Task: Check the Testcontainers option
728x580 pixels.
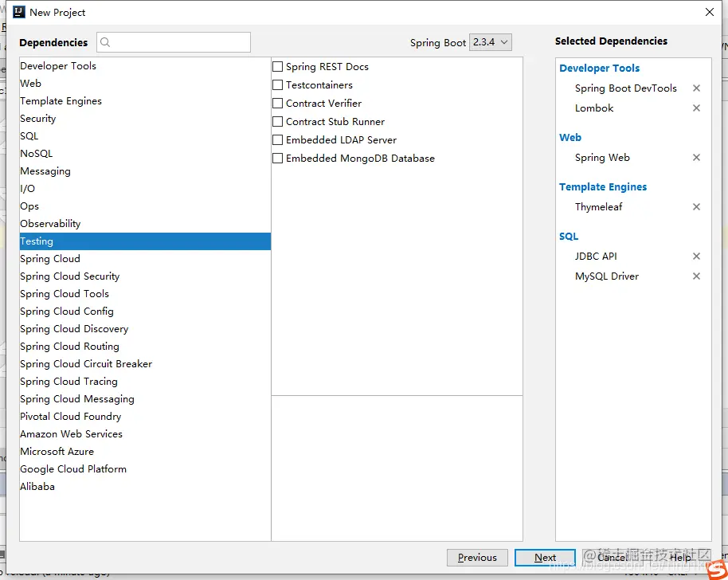Action: [x=278, y=85]
